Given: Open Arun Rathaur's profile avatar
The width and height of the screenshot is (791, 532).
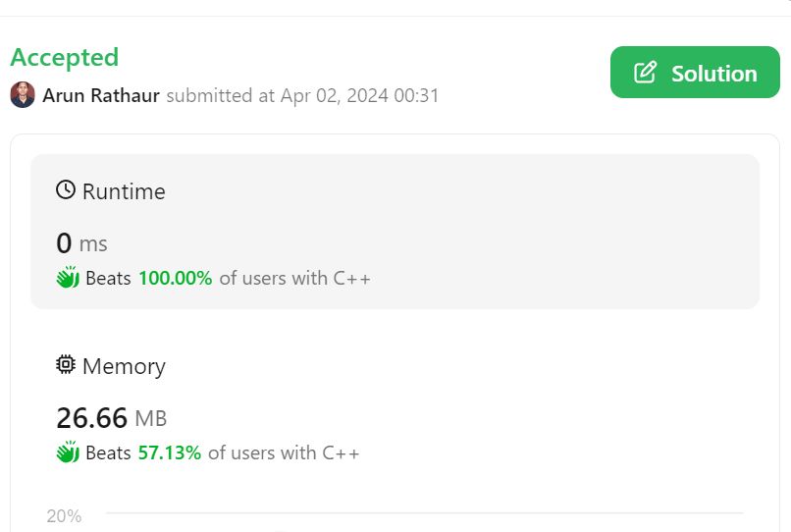Looking at the screenshot, I should tap(23, 95).
